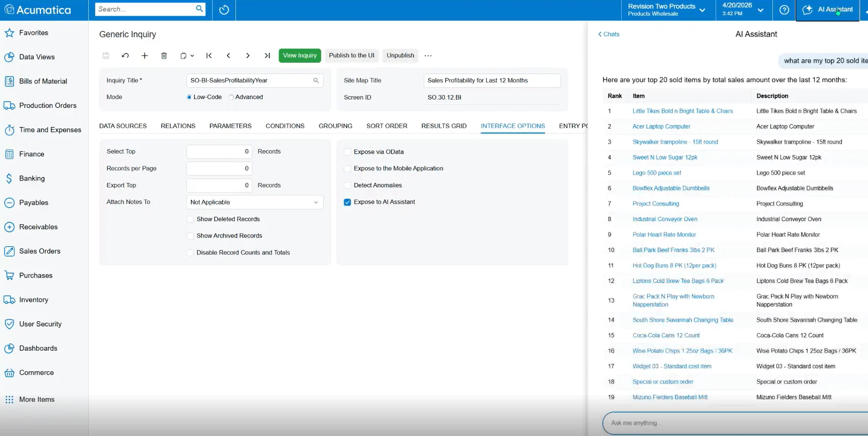This screenshot has height=436, width=868.
Task: Uncheck Expose to AI Assistant
Action: coord(348,202)
